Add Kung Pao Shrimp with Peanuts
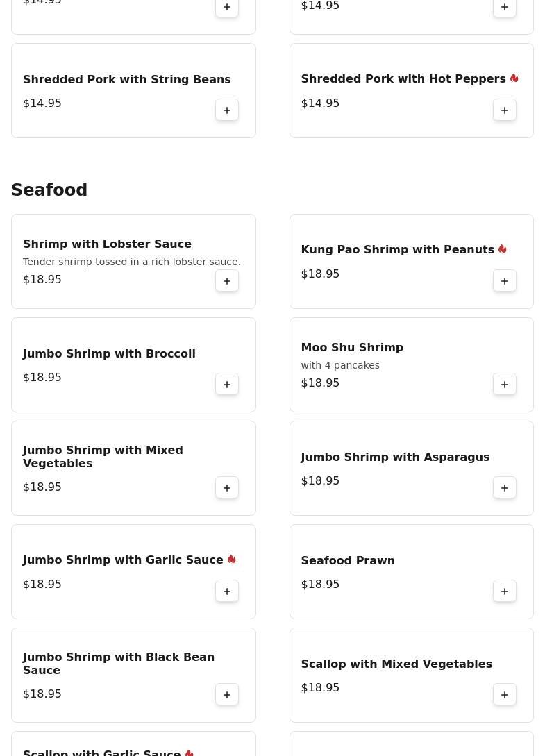545x756 pixels. pyautogui.click(x=505, y=281)
